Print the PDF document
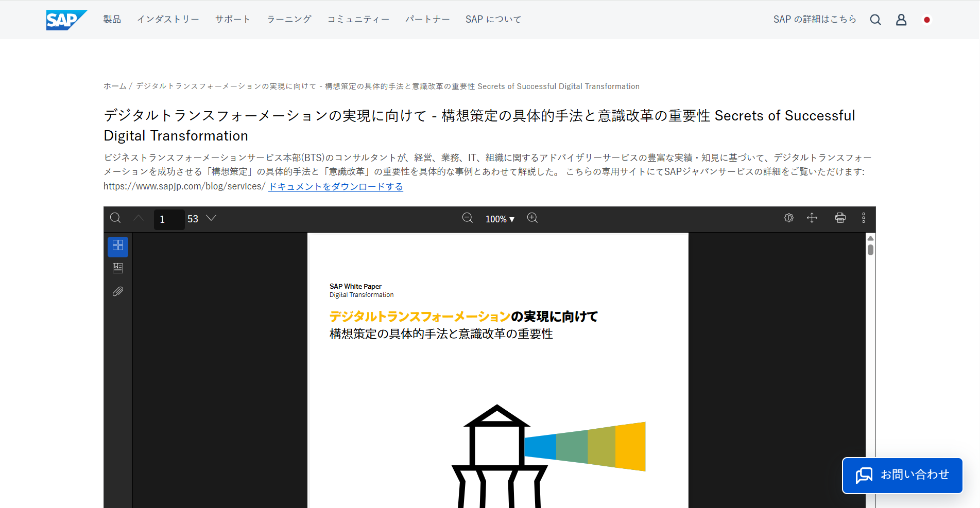 coord(840,218)
